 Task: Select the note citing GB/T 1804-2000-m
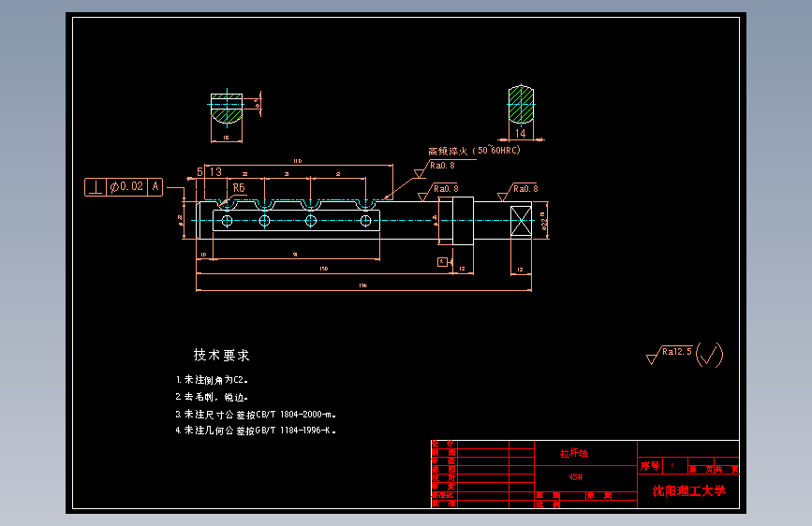(x=256, y=415)
